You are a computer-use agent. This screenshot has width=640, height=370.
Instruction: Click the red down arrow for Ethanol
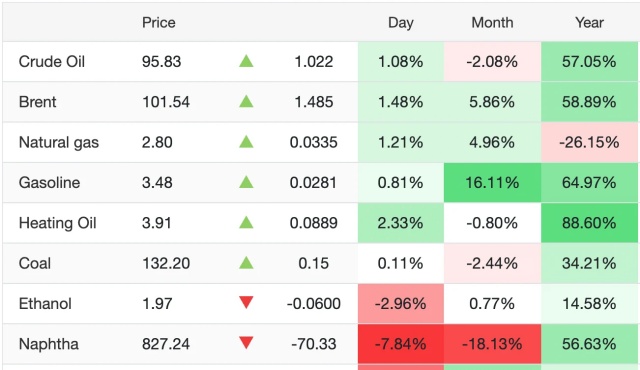tap(246, 303)
